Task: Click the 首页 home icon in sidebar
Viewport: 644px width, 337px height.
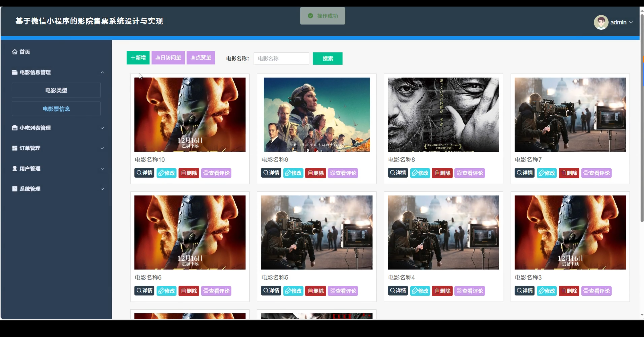Action: pyautogui.click(x=15, y=52)
